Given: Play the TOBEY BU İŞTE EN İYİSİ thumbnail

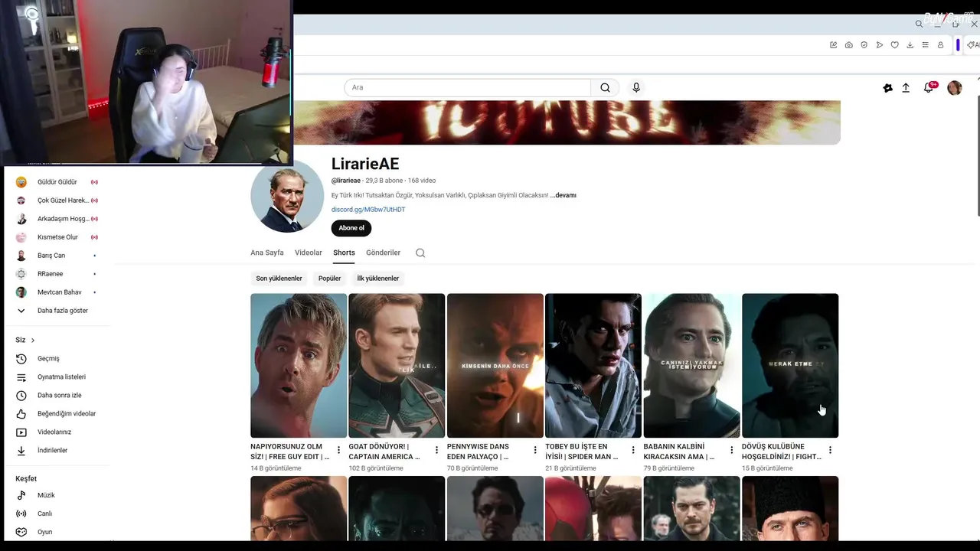Looking at the screenshot, I should [593, 366].
